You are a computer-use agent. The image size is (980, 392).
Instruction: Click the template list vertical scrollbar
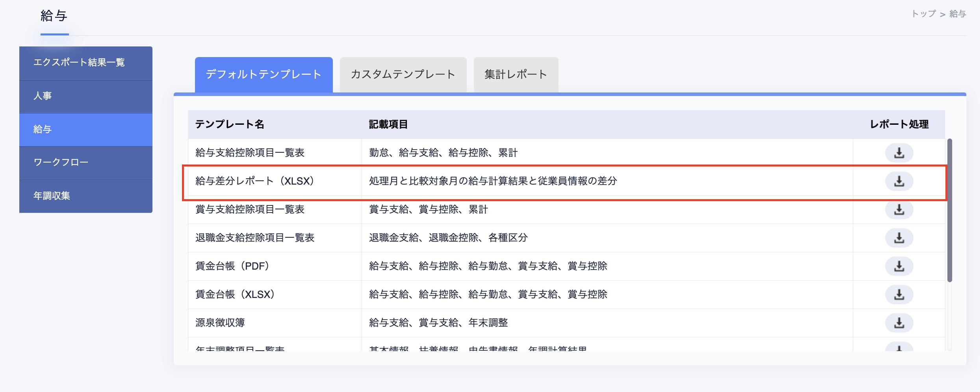[949, 210]
